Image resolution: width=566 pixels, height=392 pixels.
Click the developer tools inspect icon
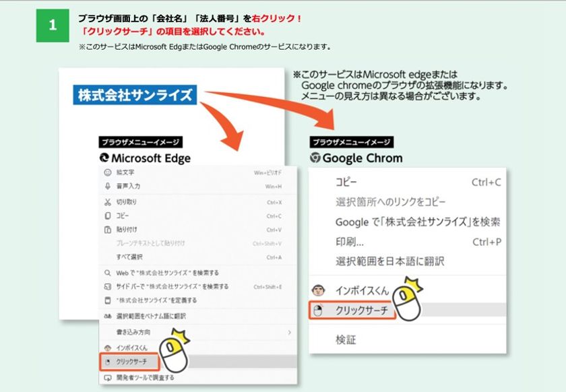pyautogui.click(x=108, y=378)
